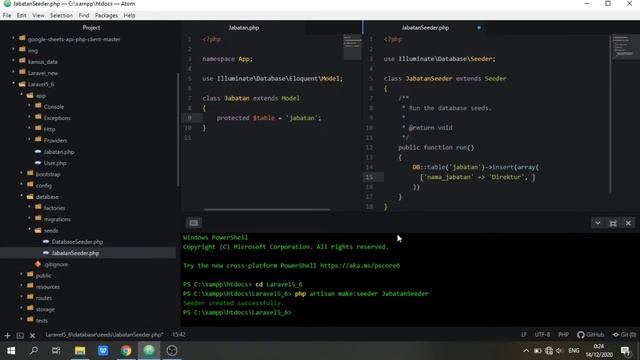Select the migrations folder
Screen dimensions: 640x360
57,219
